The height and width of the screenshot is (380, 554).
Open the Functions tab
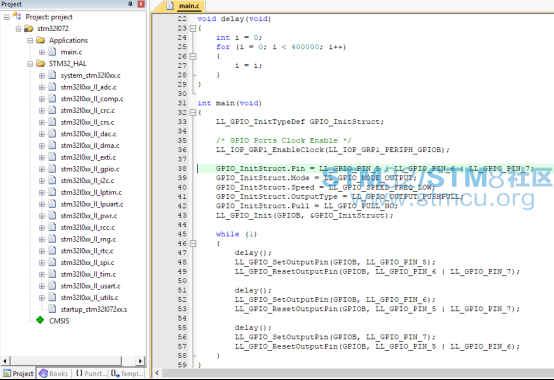[91, 373]
